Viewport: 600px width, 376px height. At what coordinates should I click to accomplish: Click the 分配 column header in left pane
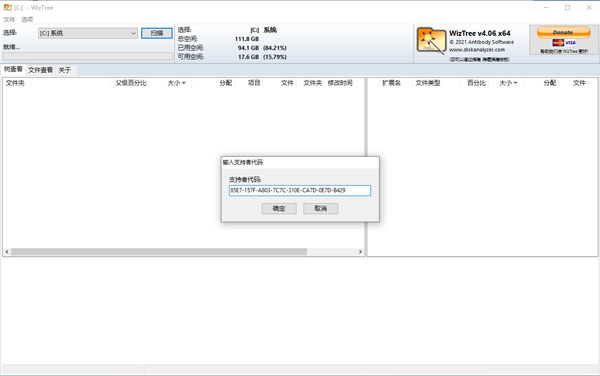click(225, 83)
